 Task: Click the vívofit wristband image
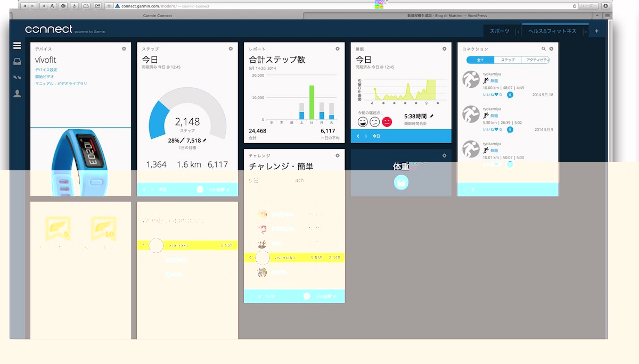tap(79, 162)
